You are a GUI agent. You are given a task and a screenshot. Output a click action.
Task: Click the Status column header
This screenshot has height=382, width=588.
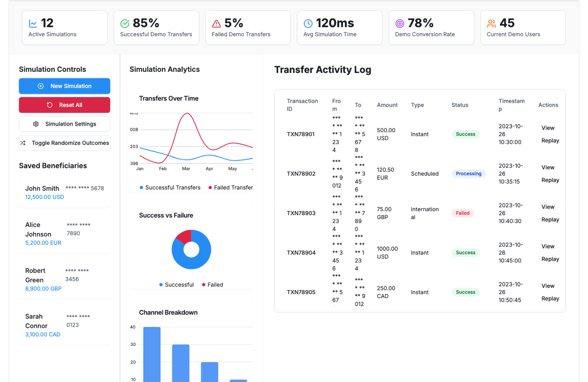coord(460,105)
